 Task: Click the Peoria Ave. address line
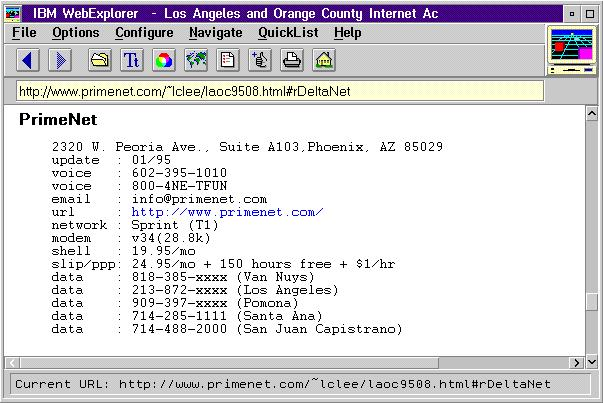tap(247, 147)
